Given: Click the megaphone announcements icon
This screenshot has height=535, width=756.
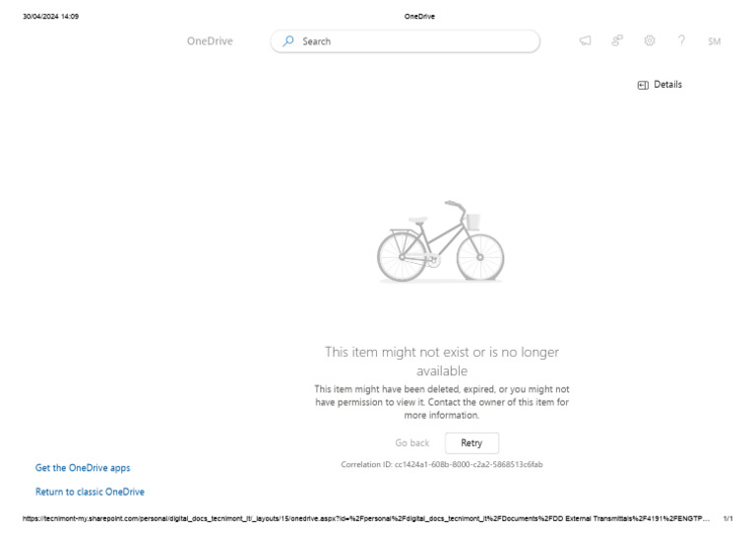Looking at the screenshot, I should tap(585, 41).
